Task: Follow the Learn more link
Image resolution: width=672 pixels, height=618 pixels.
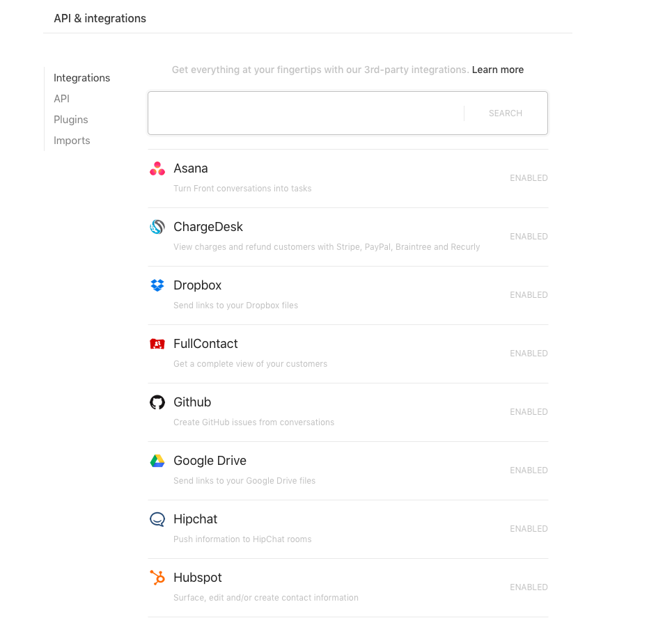Action: tap(498, 70)
